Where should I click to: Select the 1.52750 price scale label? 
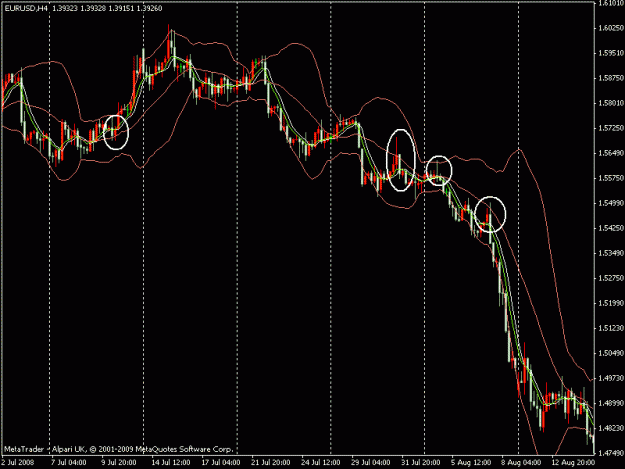(611, 278)
